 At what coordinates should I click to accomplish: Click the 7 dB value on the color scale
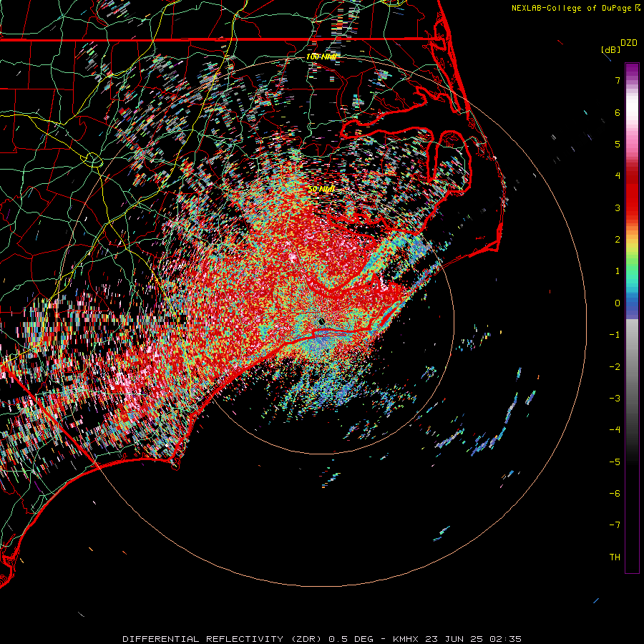pos(618,80)
